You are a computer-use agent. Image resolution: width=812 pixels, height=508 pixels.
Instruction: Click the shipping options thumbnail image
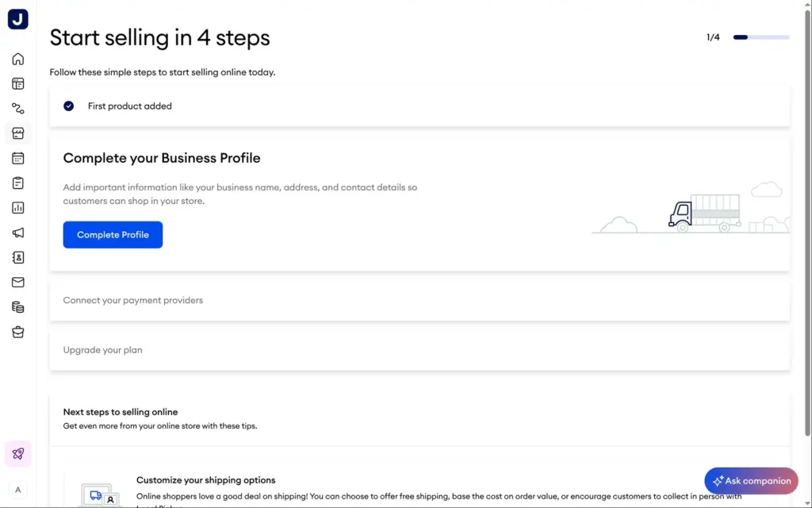(x=99, y=494)
